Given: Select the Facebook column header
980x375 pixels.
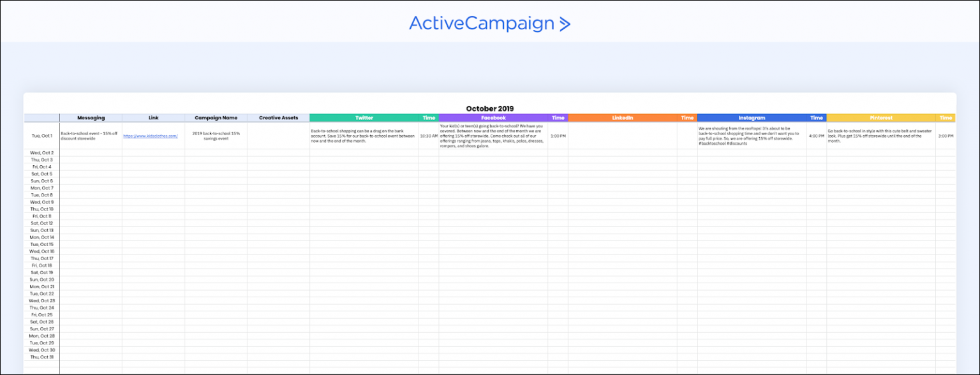Looking at the screenshot, I should (x=493, y=118).
